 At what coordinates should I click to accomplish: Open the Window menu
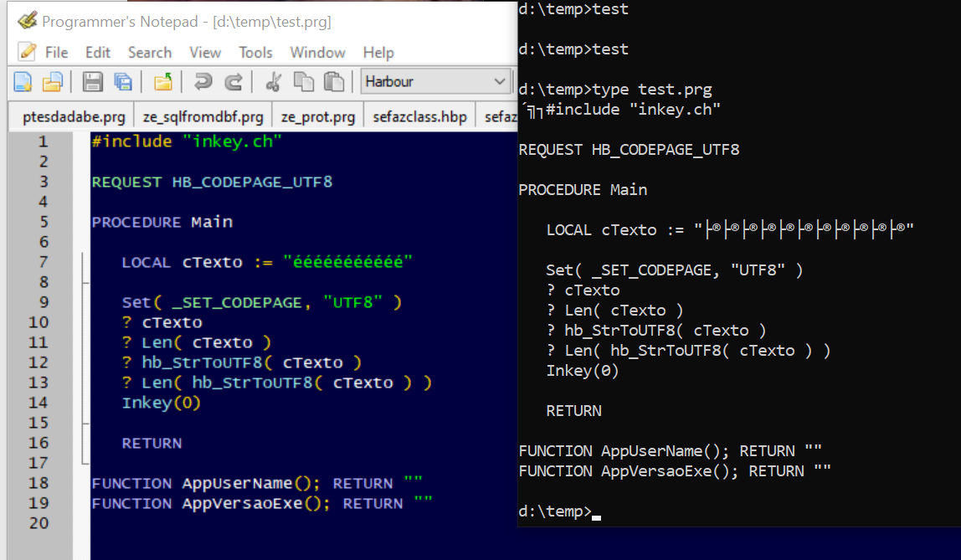pos(317,53)
